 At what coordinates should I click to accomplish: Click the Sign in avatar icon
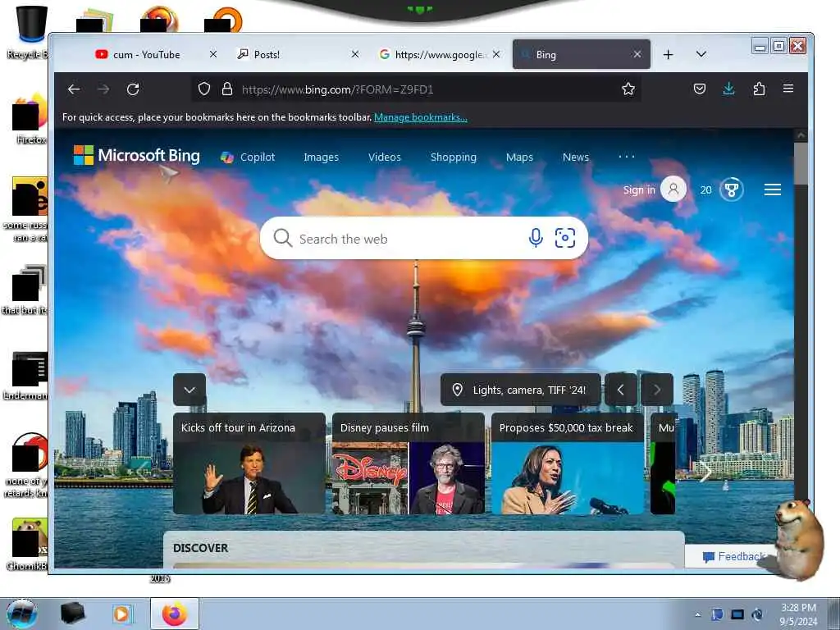coord(673,189)
